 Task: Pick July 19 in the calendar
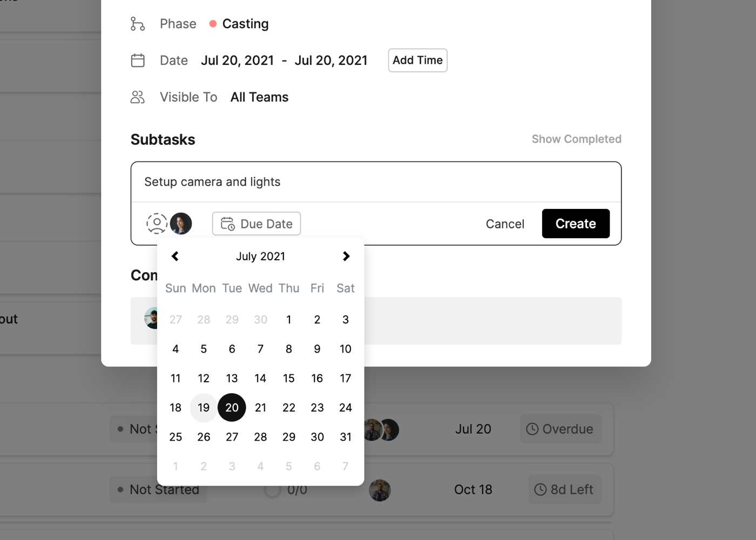pyautogui.click(x=204, y=408)
